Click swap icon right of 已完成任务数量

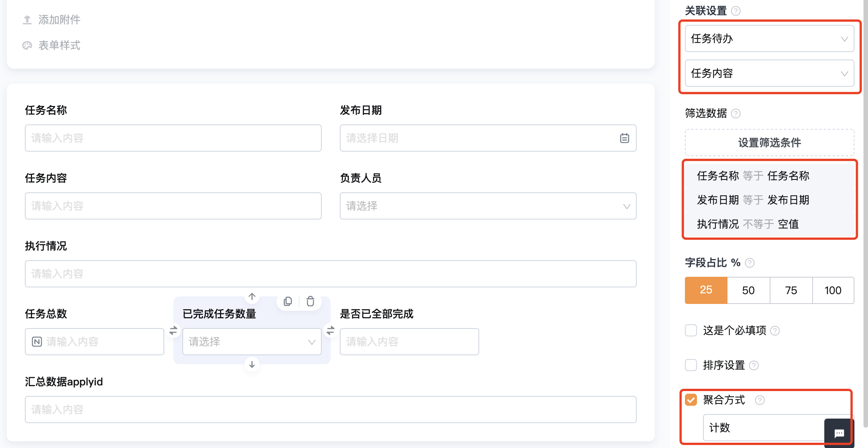click(330, 331)
